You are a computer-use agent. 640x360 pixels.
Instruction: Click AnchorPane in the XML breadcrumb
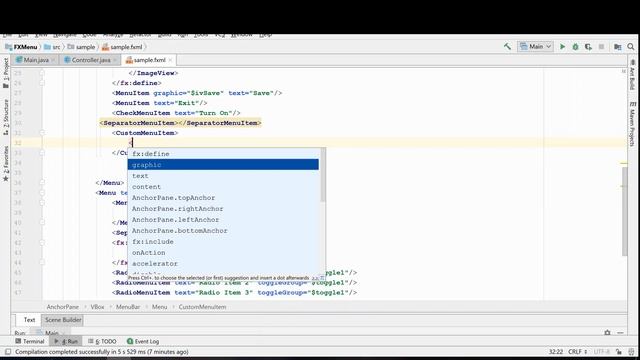[x=62, y=307]
